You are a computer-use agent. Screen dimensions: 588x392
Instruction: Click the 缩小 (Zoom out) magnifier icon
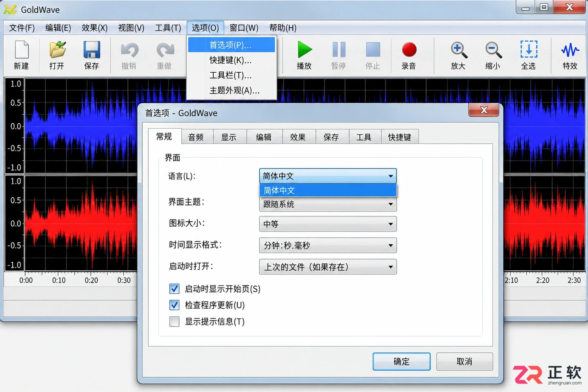pyautogui.click(x=493, y=50)
